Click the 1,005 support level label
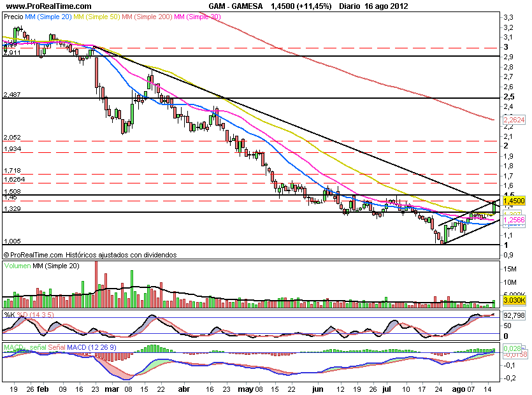 pos(12,241)
